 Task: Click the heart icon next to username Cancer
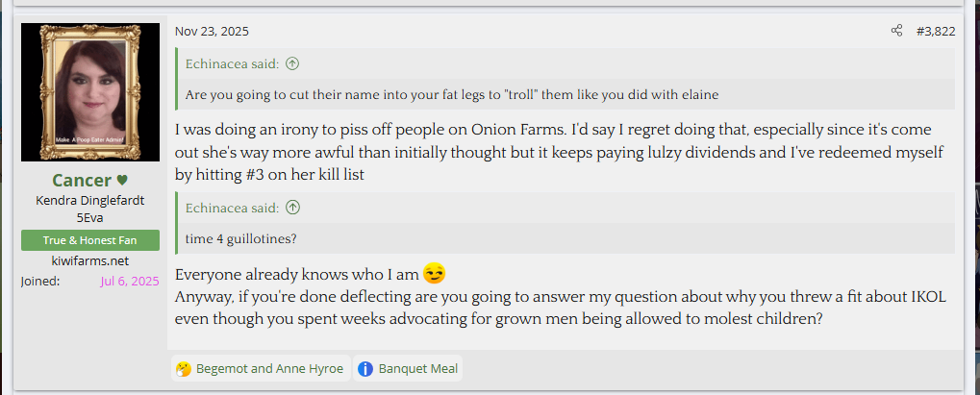click(x=122, y=181)
